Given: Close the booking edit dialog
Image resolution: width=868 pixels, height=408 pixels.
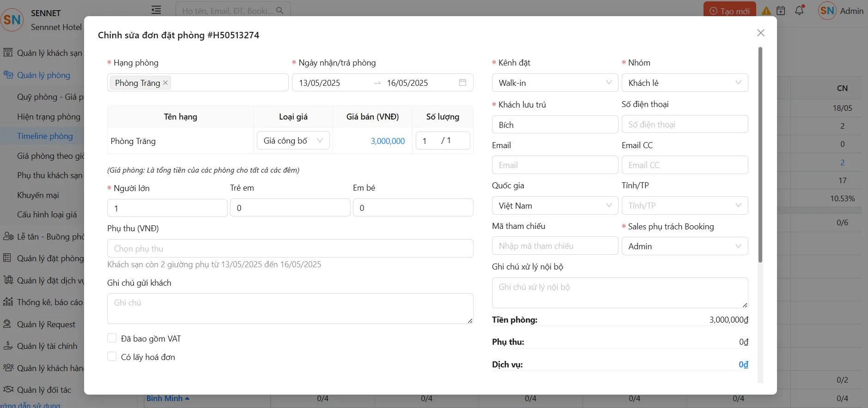Looking at the screenshot, I should [x=761, y=33].
